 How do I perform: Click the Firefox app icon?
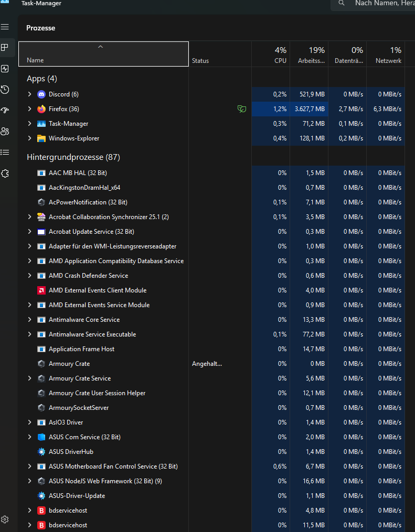point(41,109)
